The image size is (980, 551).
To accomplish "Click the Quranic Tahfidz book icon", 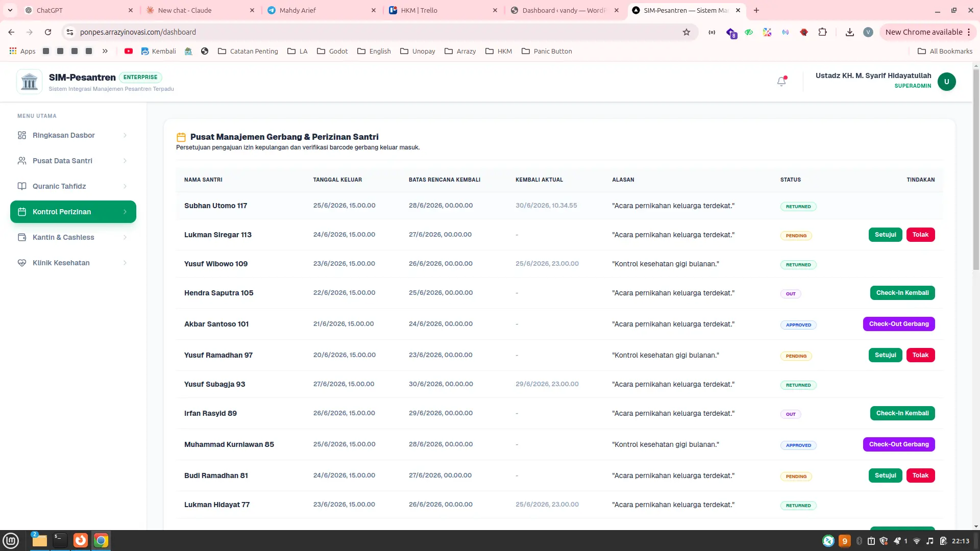I will point(22,186).
